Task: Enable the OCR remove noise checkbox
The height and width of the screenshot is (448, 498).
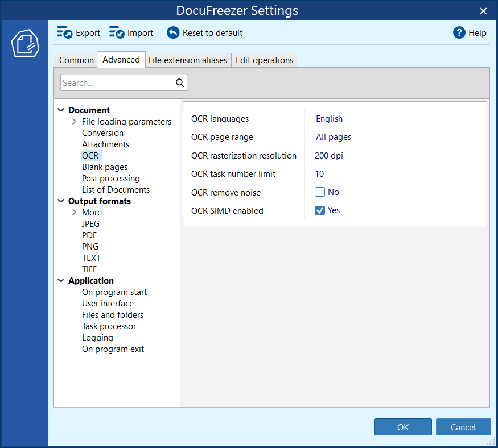Action: (x=320, y=192)
